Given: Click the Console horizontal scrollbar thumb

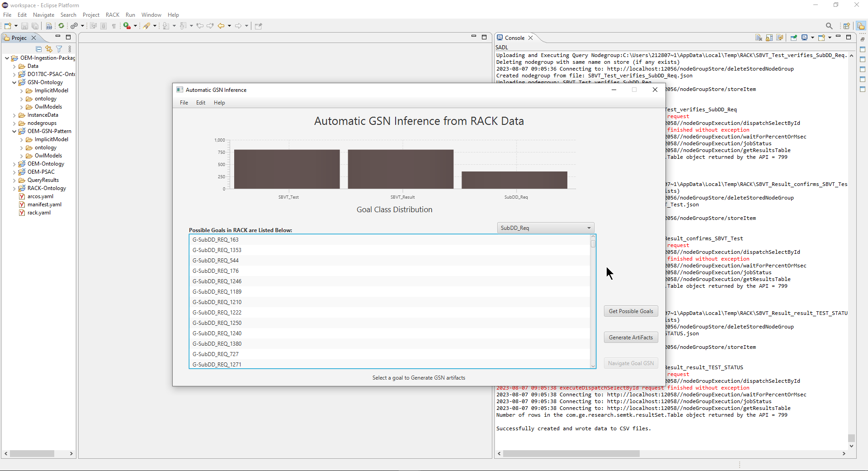Looking at the screenshot, I should (x=571, y=454).
